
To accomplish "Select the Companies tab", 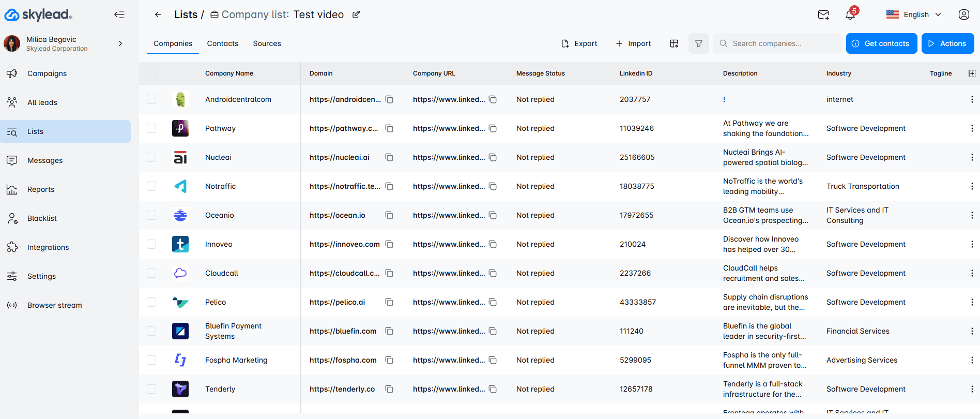I will 173,43.
